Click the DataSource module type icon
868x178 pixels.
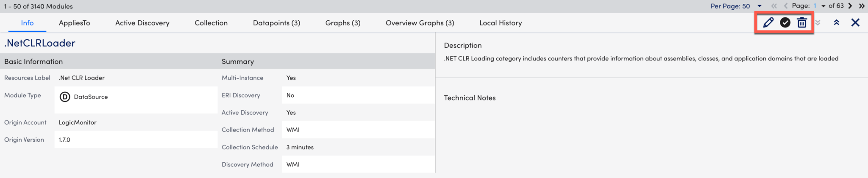pyautogui.click(x=65, y=97)
